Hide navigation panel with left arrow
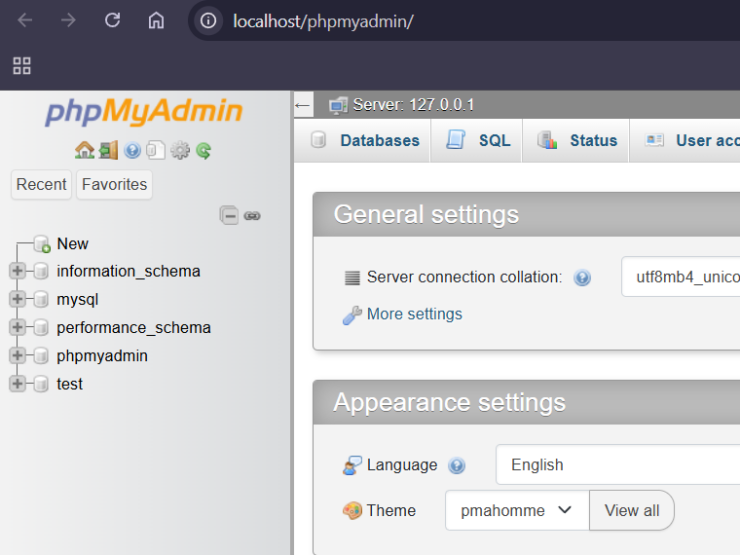Screen dimensions: 740x555 tap(303, 105)
